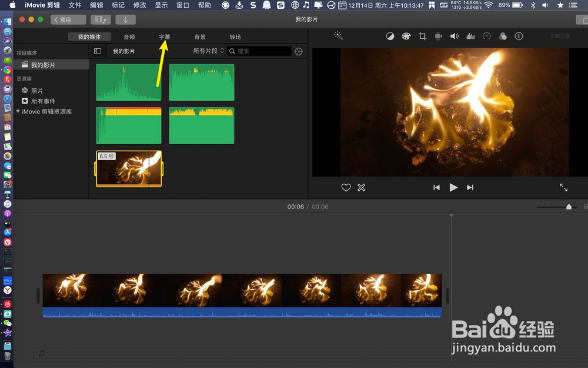Mark the clip as favorite

[346, 187]
